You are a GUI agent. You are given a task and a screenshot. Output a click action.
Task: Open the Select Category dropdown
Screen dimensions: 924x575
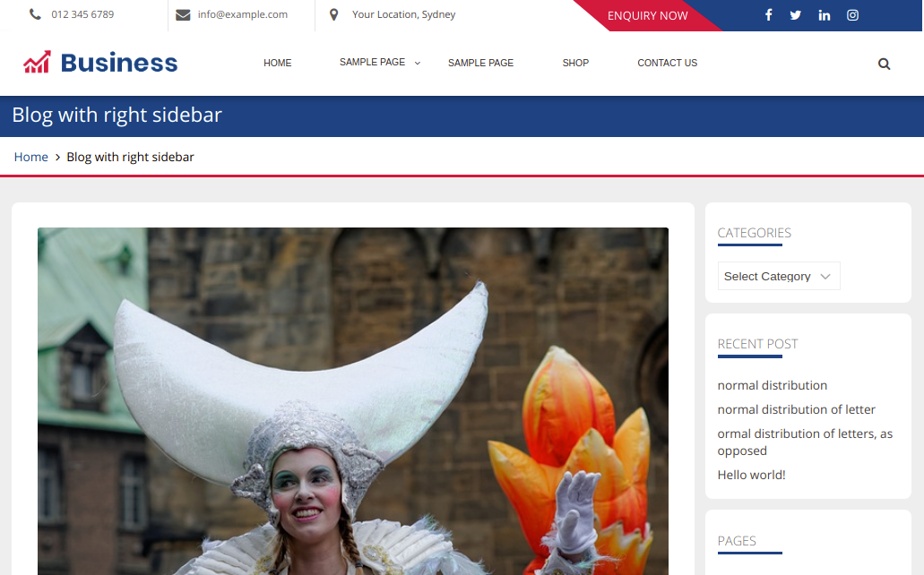(779, 276)
